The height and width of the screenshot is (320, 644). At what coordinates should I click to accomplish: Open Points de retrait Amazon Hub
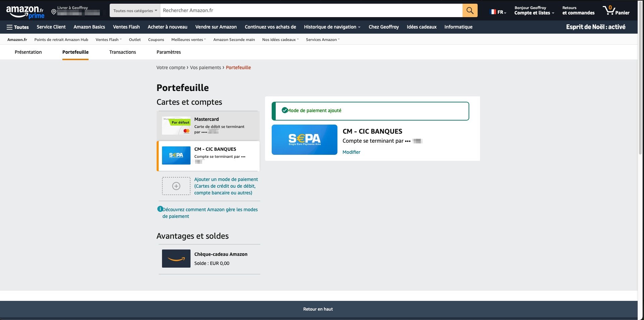coord(61,40)
